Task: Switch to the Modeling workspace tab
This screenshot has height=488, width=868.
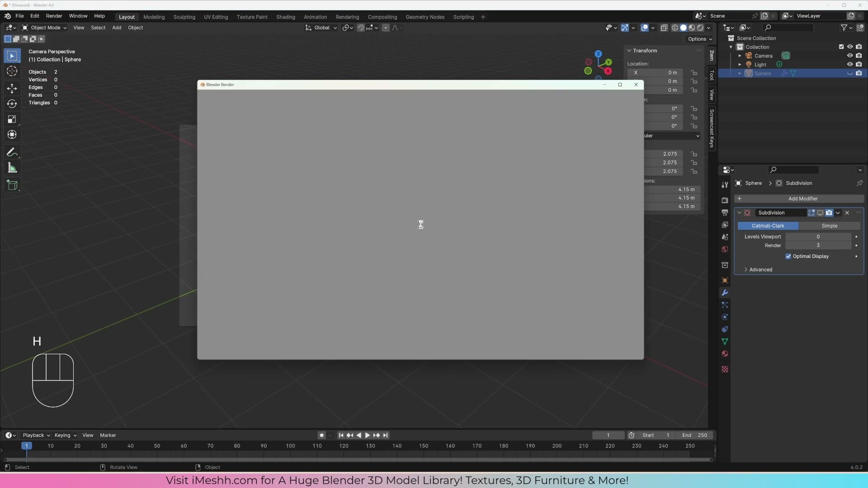Action: click(154, 17)
